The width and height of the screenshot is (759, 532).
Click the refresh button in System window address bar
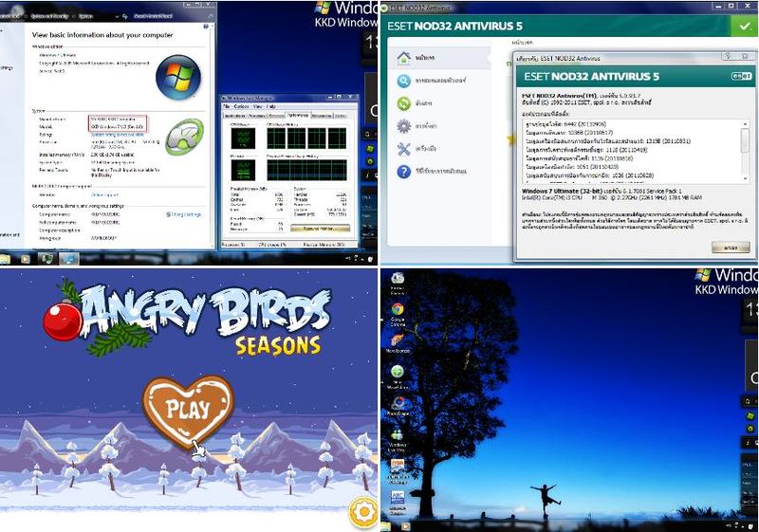pyautogui.click(x=125, y=16)
